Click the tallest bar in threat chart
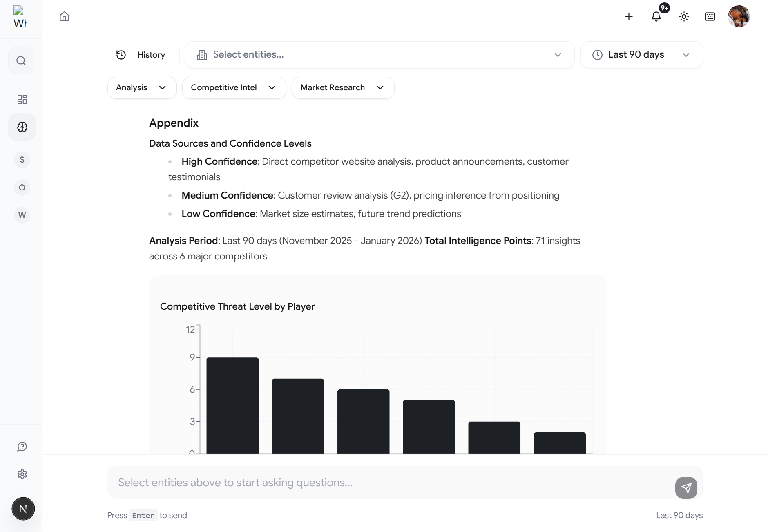The height and width of the screenshot is (532, 768). pyautogui.click(x=232, y=405)
